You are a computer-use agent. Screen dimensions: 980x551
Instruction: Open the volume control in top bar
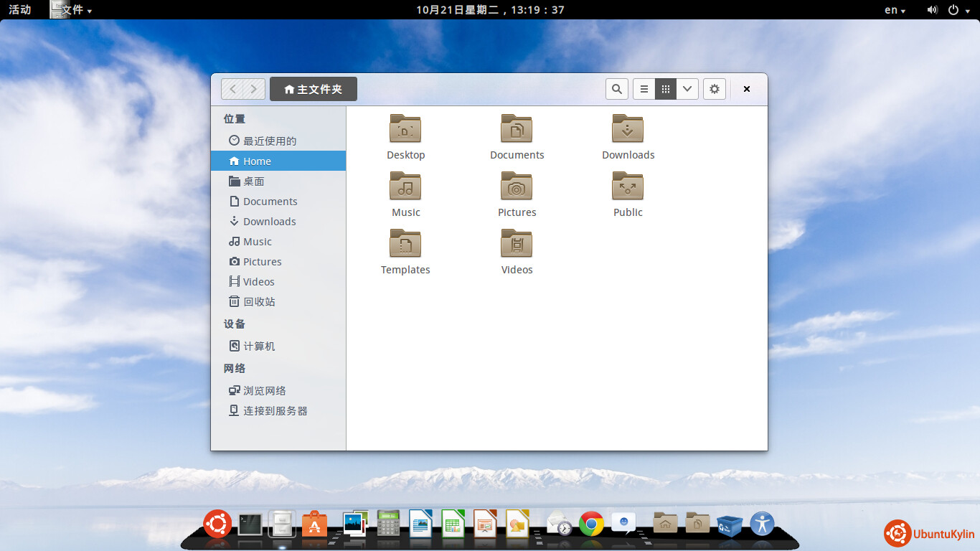click(x=932, y=10)
